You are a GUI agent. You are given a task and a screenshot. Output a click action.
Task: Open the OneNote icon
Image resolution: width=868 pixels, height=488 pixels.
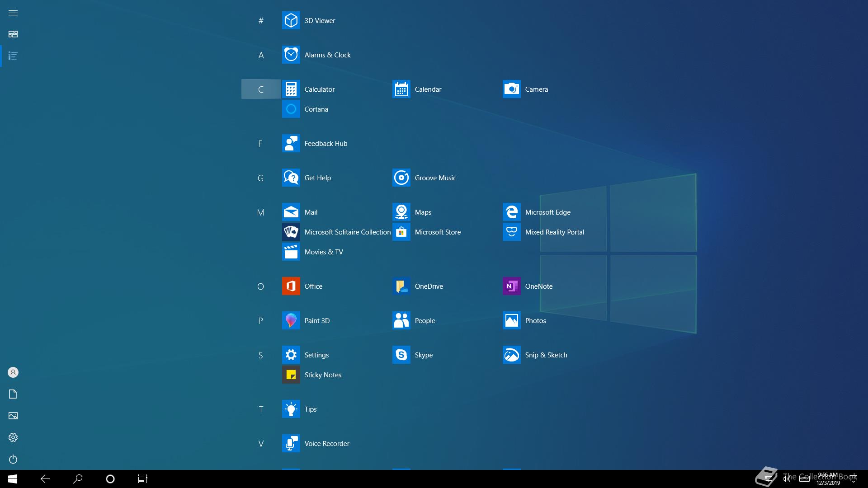click(511, 286)
